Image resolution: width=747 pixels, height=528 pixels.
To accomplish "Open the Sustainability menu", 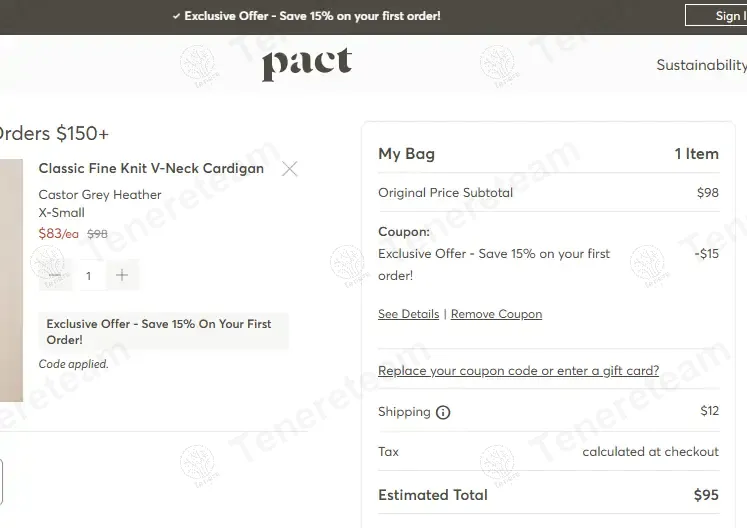I will (x=701, y=65).
